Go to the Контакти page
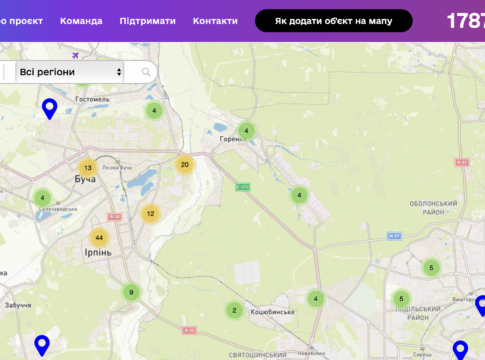The image size is (485, 360). pyautogui.click(x=215, y=21)
